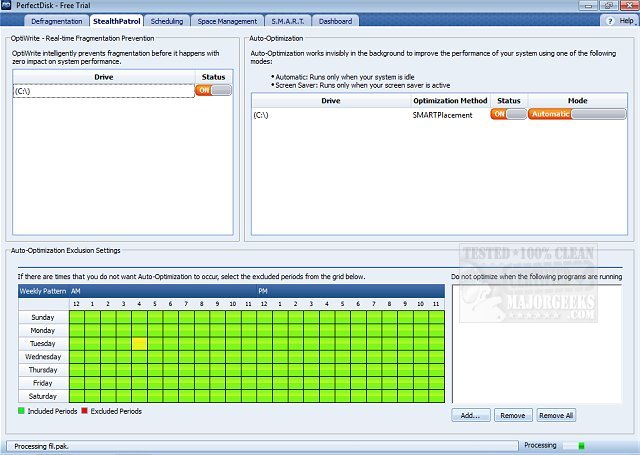Select the Sunday row label
The width and height of the screenshot is (640, 455).
[x=43, y=317]
